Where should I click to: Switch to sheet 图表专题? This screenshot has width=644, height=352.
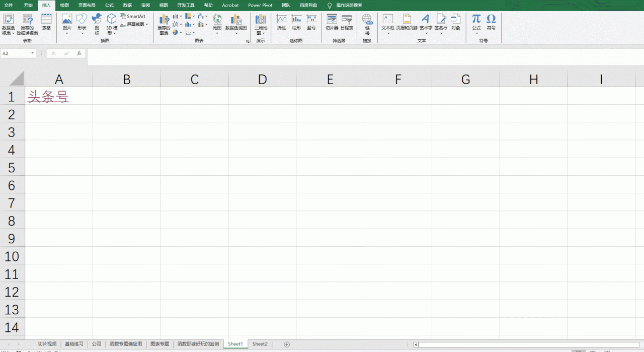click(159, 344)
